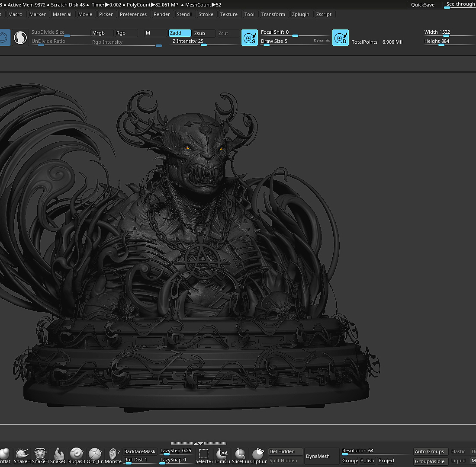Adjust the Roll Dist slider
Viewport: 476px width, 467px height.
(140, 461)
